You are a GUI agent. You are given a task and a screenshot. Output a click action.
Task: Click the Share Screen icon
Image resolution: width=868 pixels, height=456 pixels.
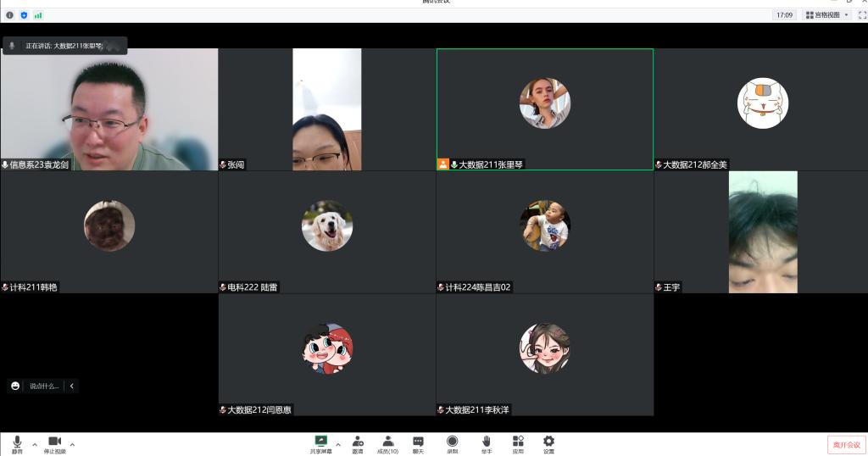point(320,442)
